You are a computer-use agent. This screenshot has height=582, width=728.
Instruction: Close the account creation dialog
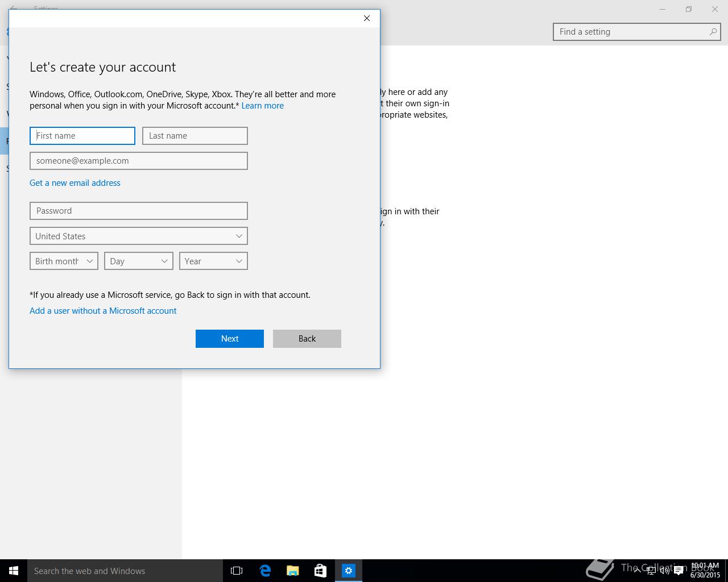367,18
